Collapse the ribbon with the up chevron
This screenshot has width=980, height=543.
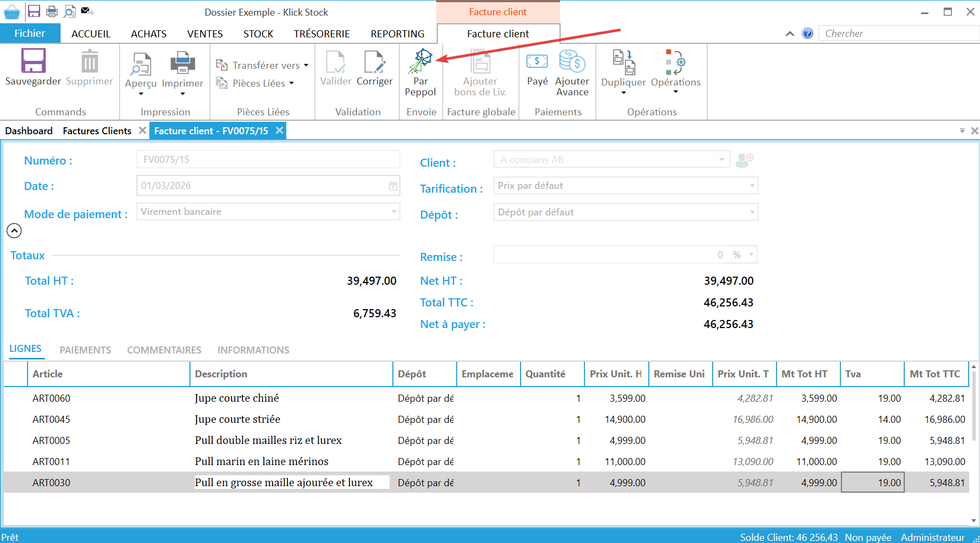click(790, 34)
